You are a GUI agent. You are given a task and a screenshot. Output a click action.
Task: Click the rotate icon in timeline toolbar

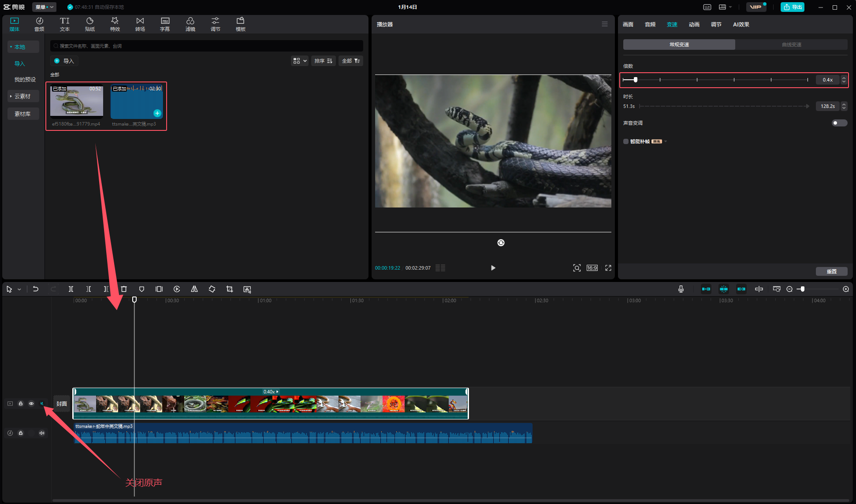[x=212, y=289]
